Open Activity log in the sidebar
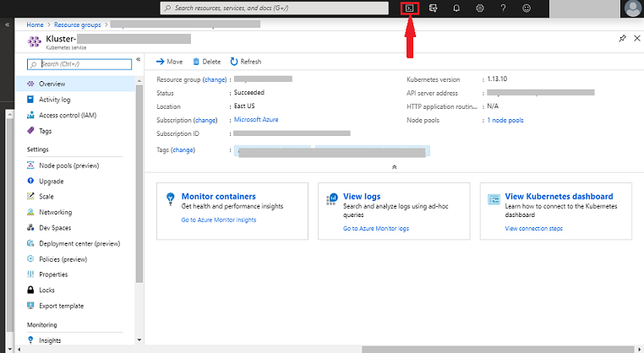Viewport: 644px width, 353px height. click(54, 100)
